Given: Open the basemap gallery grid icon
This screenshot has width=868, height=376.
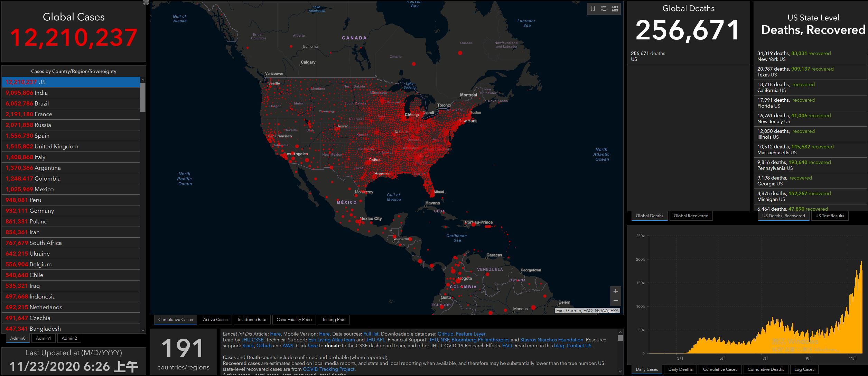Looking at the screenshot, I should coord(615,9).
